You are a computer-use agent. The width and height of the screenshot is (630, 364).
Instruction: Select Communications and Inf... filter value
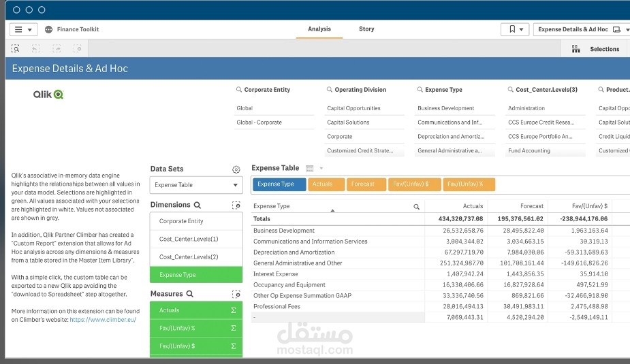455,122
